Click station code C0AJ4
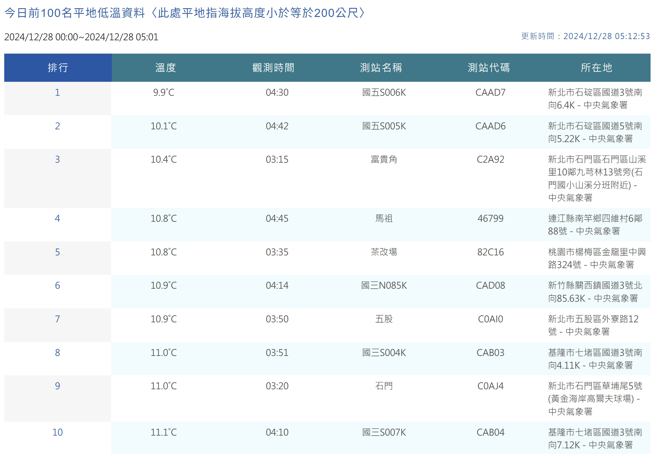Image resolution: width=656 pixels, height=454 pixels. tap(490, 386)
